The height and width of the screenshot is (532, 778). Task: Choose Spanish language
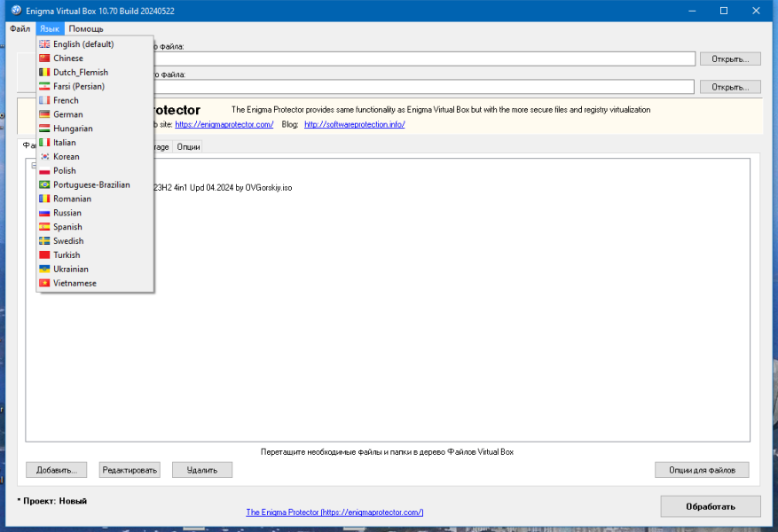[95, 227]
